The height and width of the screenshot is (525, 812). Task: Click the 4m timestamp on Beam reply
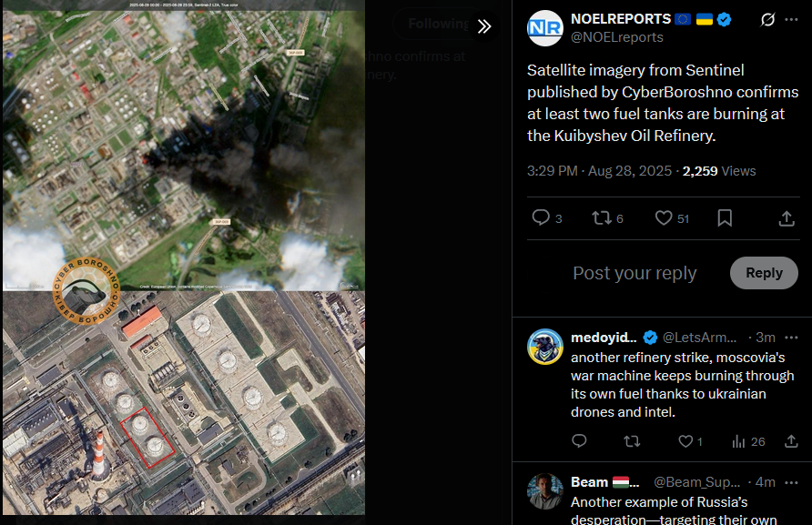pos(766,482)
